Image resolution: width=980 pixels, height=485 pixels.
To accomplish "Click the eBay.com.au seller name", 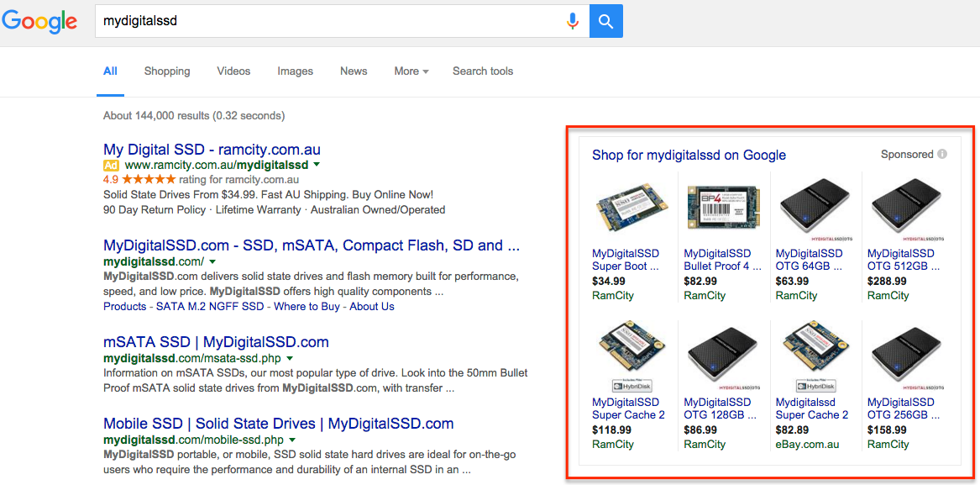I will [807, 445].
